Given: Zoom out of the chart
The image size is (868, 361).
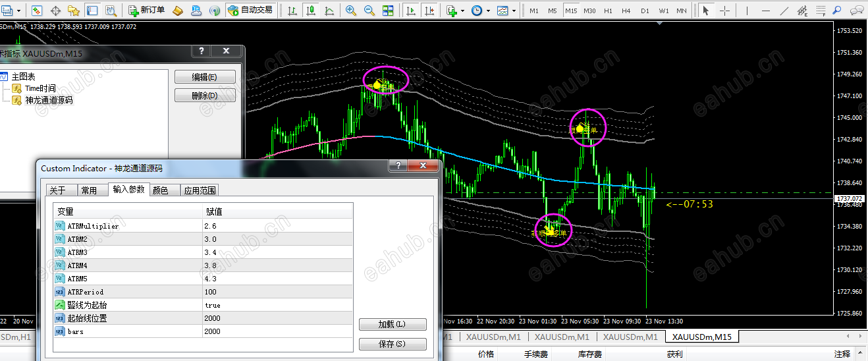Looking at the screenshot, I should (x=369, y=11).
